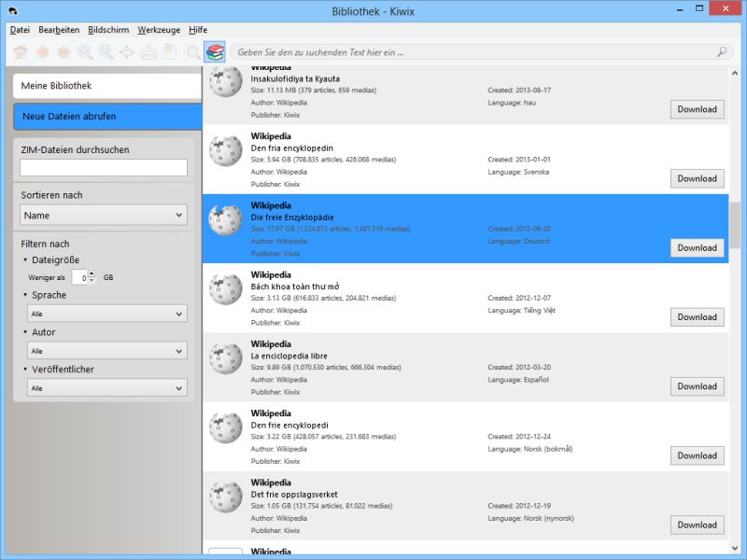Select the 'Det frie oppslagsverket' entry text
747x560 pixels.
point(294,495)
